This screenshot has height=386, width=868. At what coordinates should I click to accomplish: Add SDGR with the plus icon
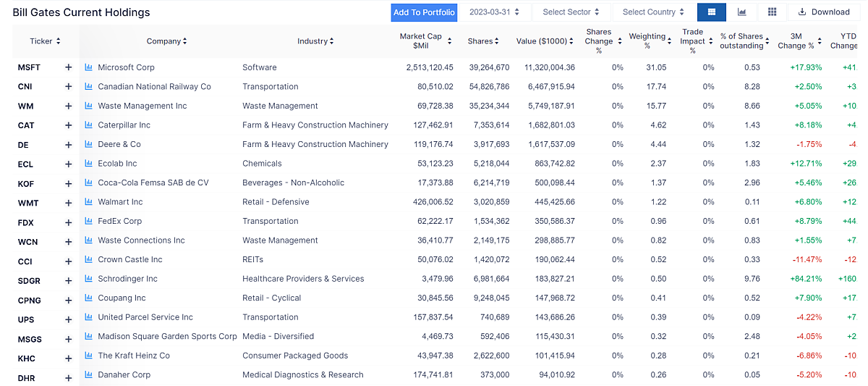tap(69, 280)
